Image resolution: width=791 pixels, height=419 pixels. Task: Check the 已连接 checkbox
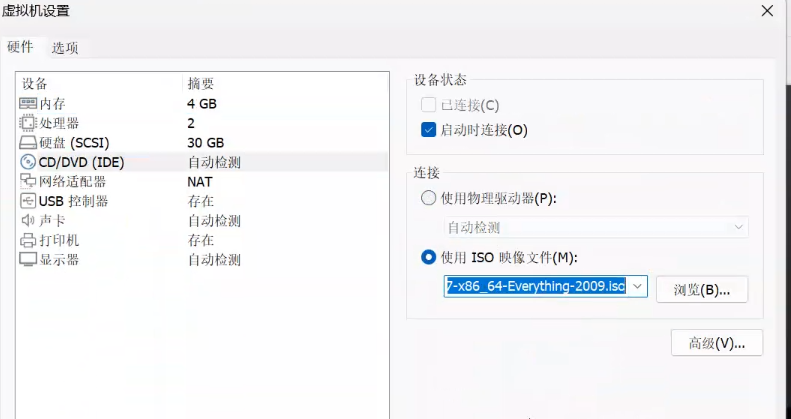point(429,105)
